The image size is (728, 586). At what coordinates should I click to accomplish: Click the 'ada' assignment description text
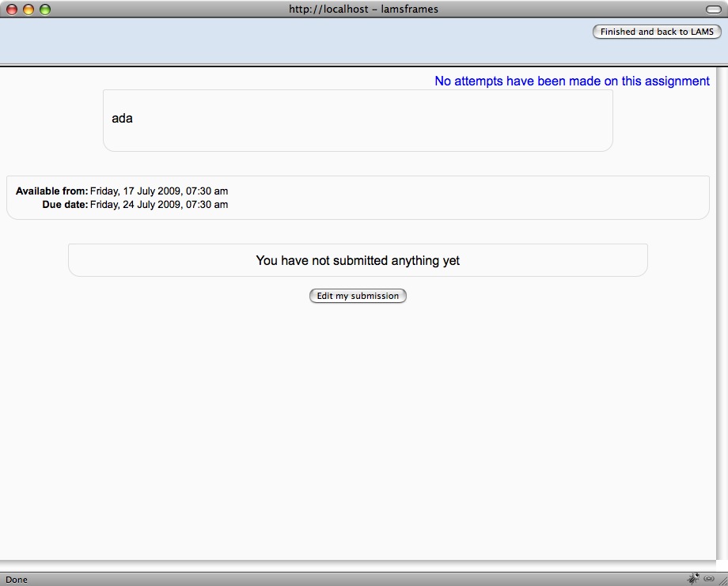point(122,119)
